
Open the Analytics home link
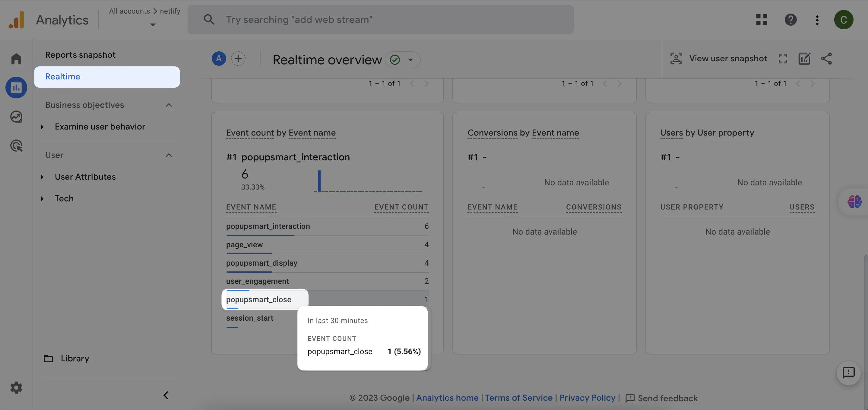coord(447,398)
